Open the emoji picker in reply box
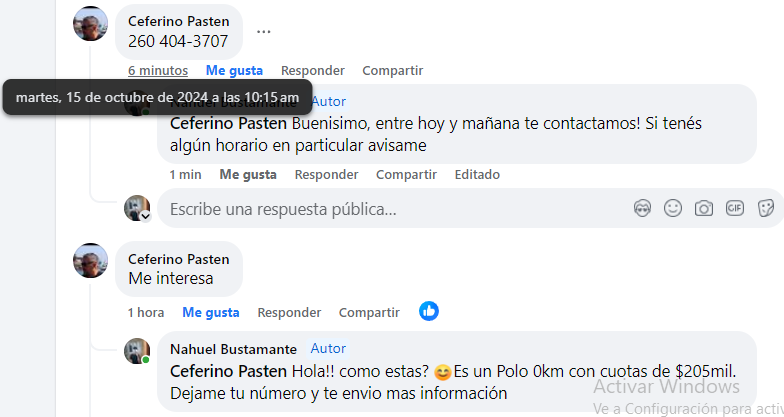The image size is (784, 417). (673, 208)
